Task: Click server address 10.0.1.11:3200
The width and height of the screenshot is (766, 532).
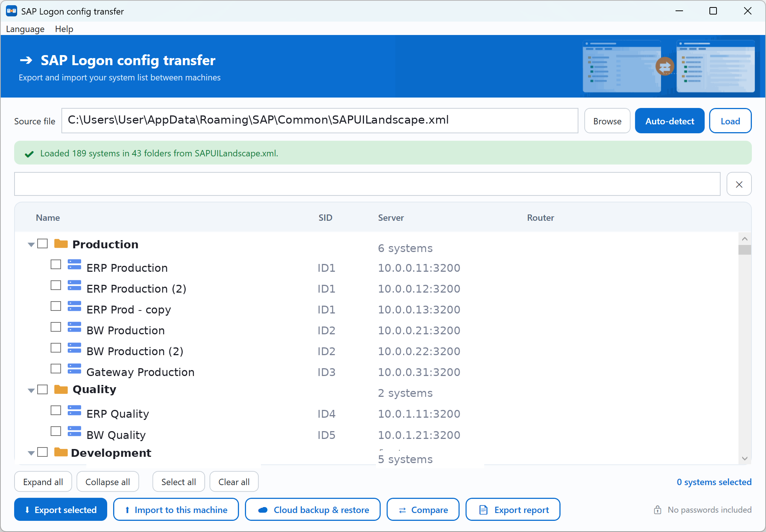Action: click(419, 414)
